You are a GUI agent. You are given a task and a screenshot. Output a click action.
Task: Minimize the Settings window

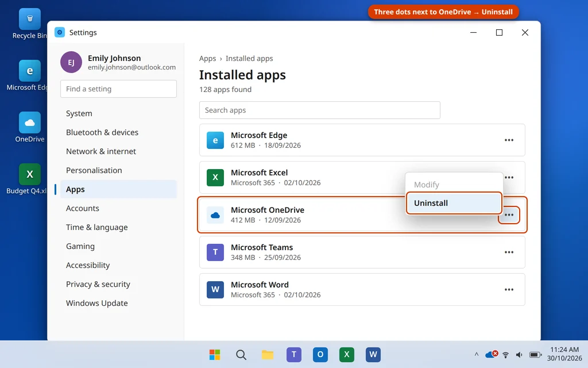point(474,32)
